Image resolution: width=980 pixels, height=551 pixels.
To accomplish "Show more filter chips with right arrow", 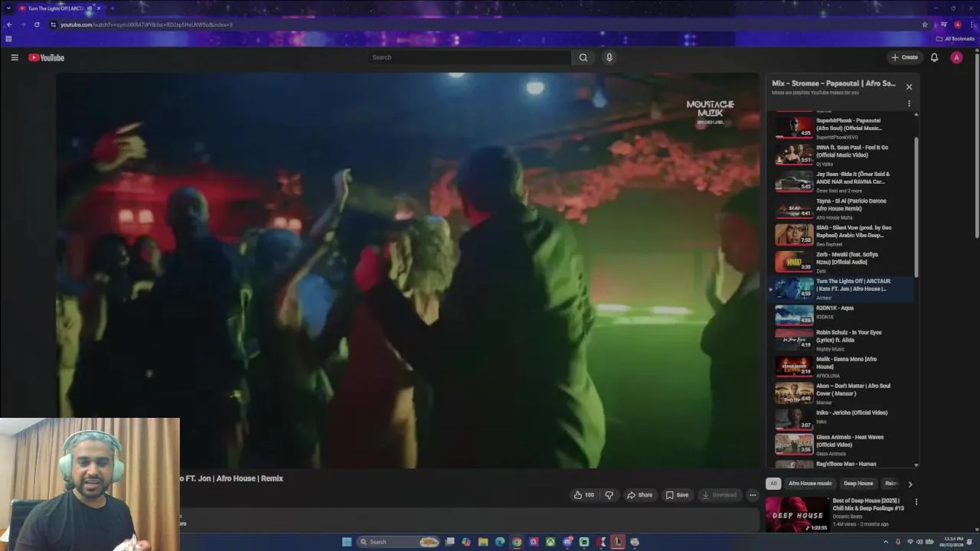I will 910,484.
